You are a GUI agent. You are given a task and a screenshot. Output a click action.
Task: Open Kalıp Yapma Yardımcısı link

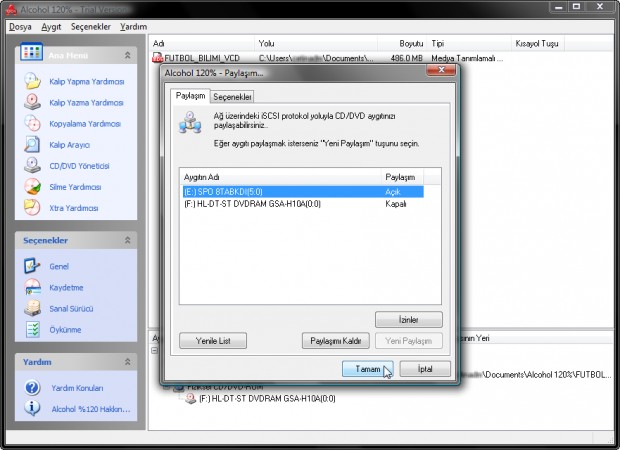click(x=87, y=81)
